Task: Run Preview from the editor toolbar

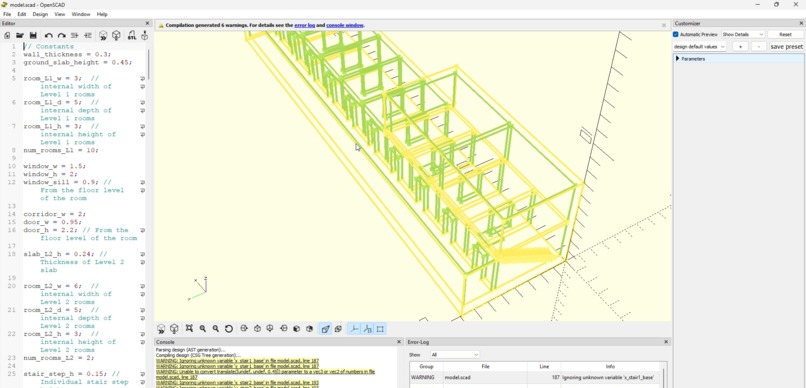Action: tap(103, 35)
